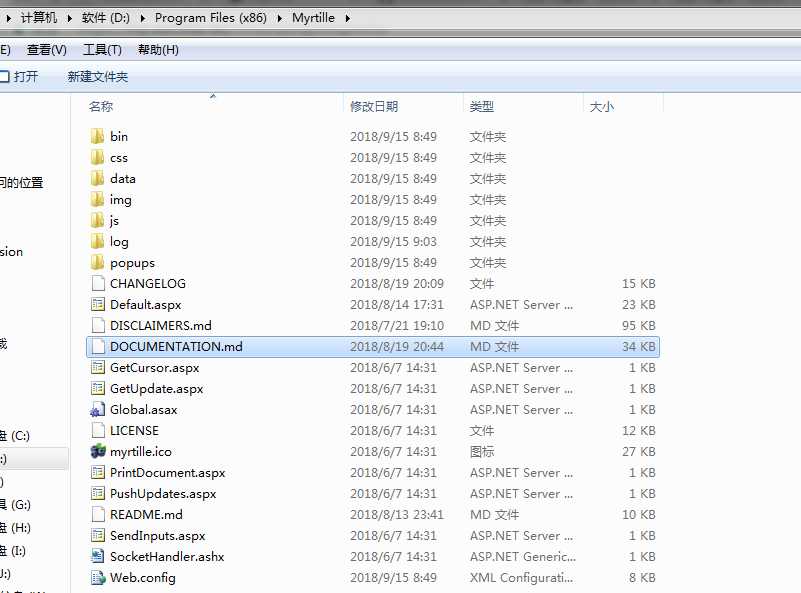Image resolution: width=801 pixels, height=593 pixels.
Task: Select the file name LICENSE
Action: coord(134,430)
